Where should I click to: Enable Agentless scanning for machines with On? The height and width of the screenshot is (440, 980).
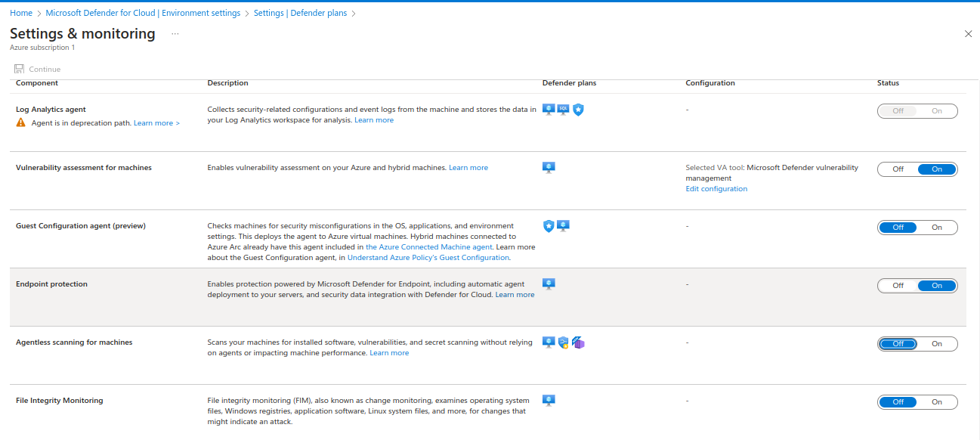[937, 344]
